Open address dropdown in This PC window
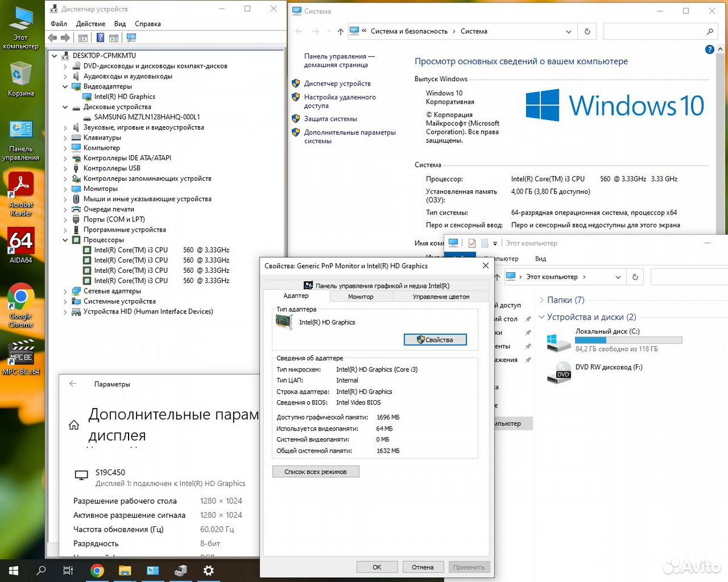This screenshot has height=582, width=728. coord(618,277)
